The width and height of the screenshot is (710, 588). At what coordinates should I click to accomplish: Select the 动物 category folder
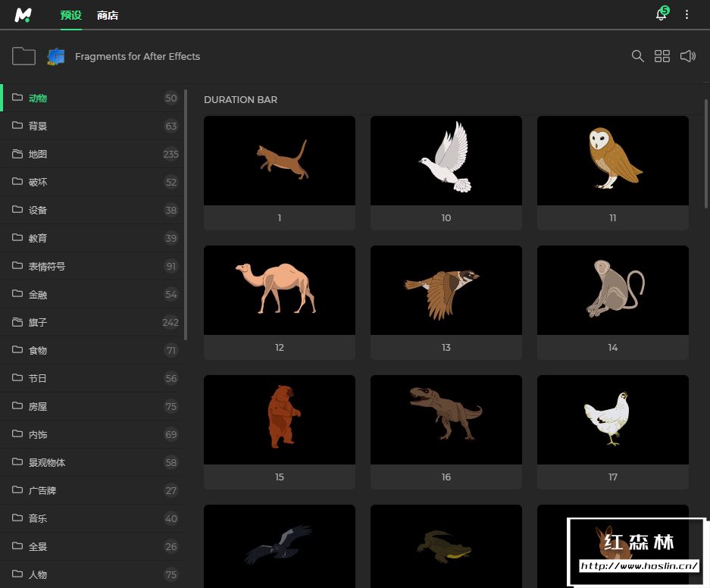[38, 98]
